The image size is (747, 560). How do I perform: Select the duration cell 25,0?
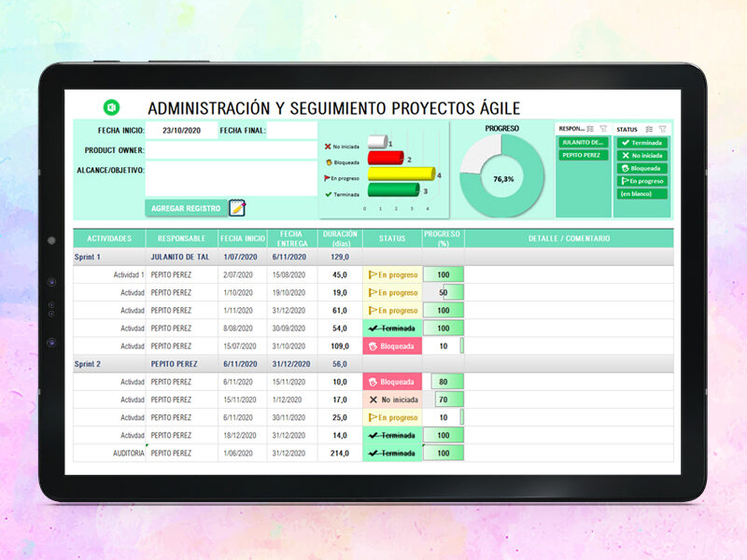tap(340, 417)
